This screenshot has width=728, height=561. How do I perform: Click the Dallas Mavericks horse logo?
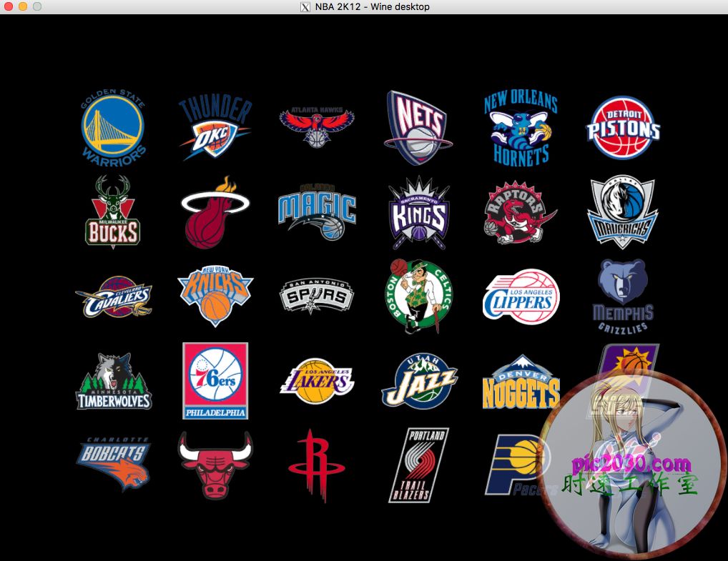pos(621,211)
